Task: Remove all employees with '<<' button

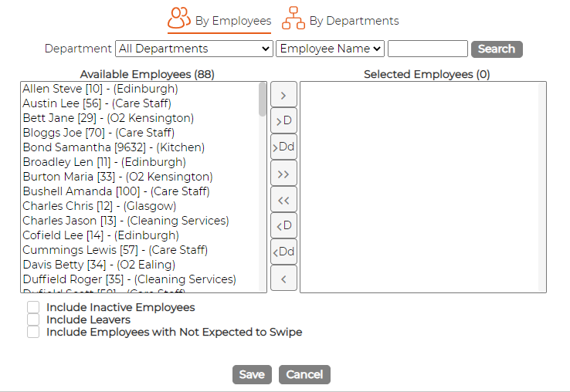Action: (x=283, y=199)
